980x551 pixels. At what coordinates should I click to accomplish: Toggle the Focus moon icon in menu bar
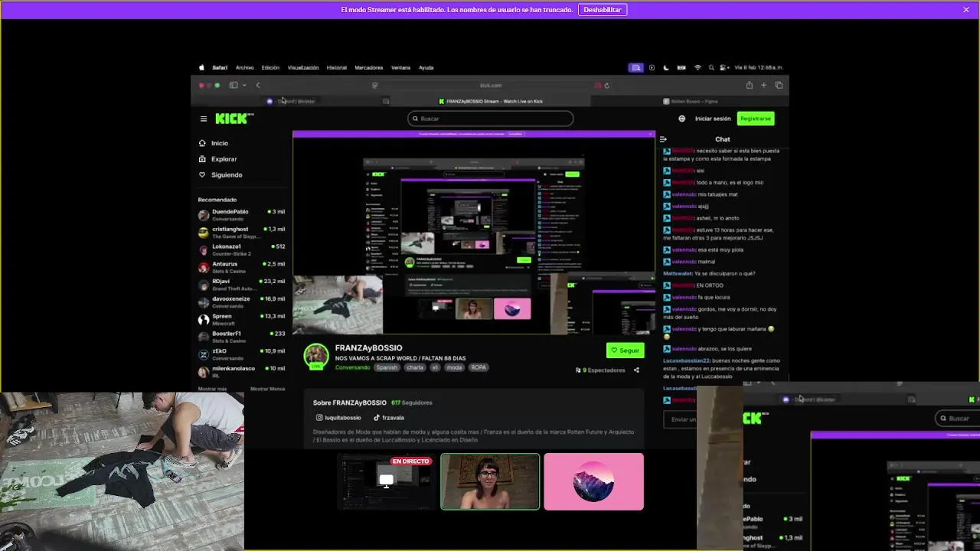666,67
